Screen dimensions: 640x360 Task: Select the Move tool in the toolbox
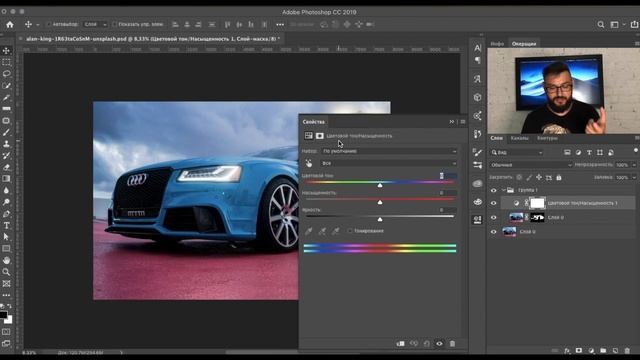(x=7, y=51)
